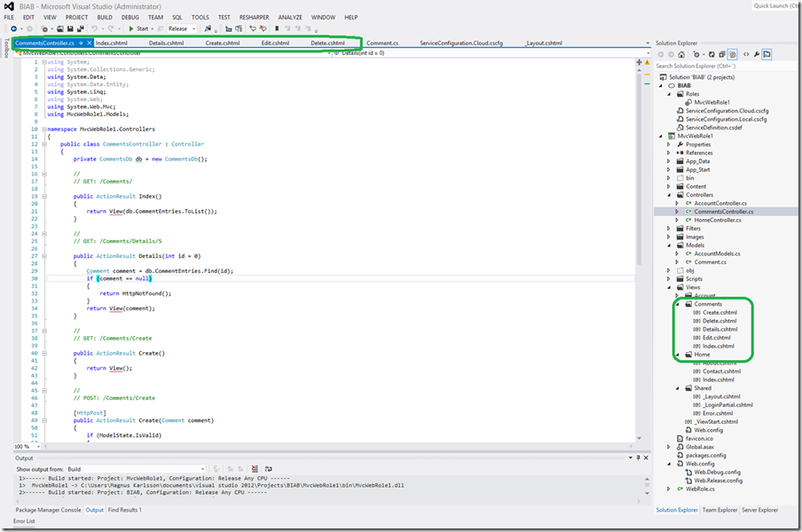
Task: Collapse the Controllers folder in Solution Explorer
Action: [669, 195]
